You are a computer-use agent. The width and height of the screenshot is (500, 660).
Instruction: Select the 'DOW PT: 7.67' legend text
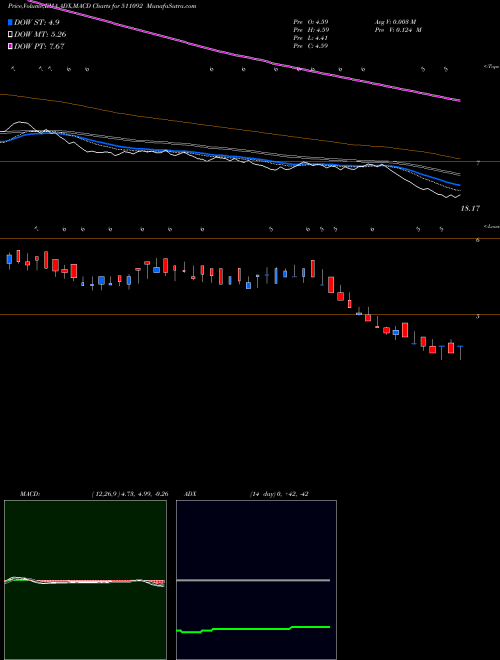[x=39, y=46]
